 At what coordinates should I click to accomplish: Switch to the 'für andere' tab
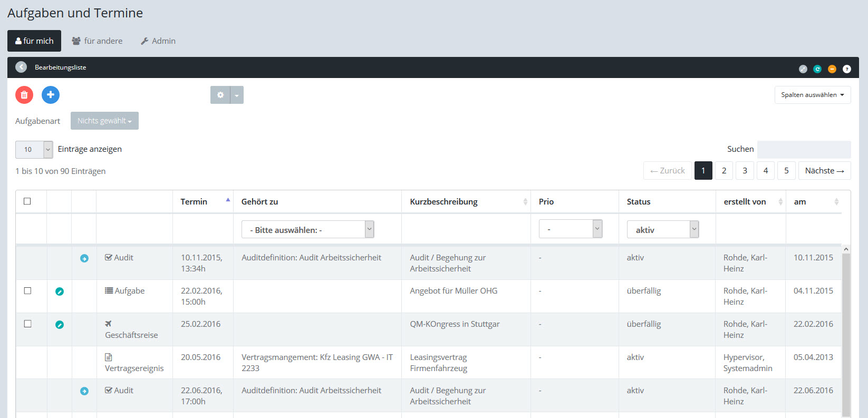click(97, 41)
